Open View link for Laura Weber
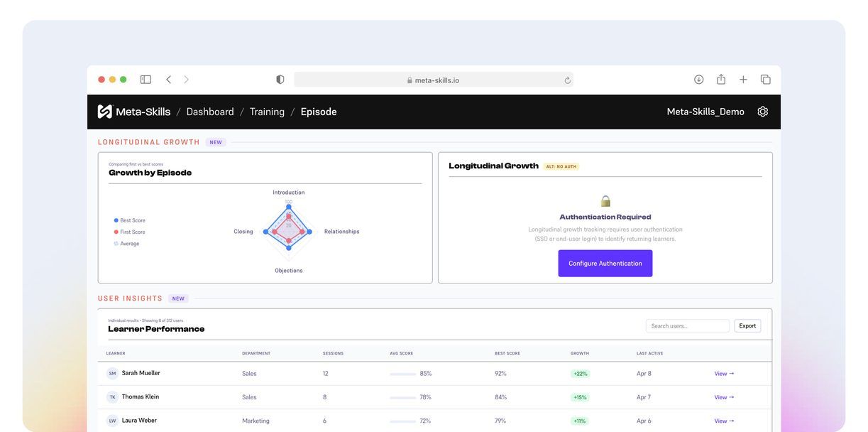This screenshot has height=432, width=868. [724, 421]
